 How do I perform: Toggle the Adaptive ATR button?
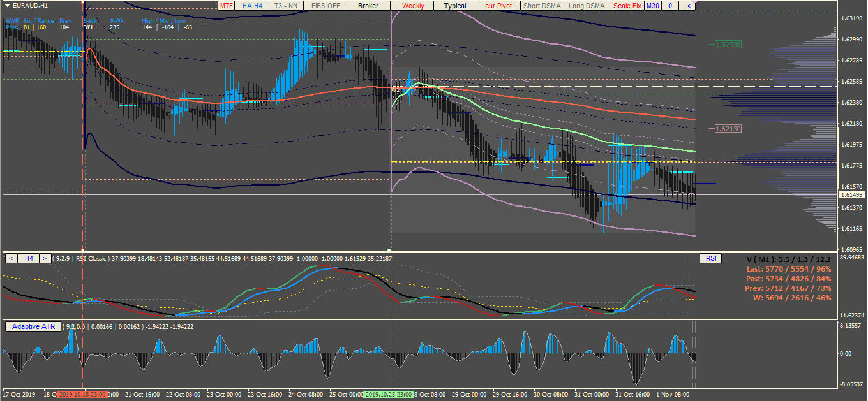coord(34,326)
